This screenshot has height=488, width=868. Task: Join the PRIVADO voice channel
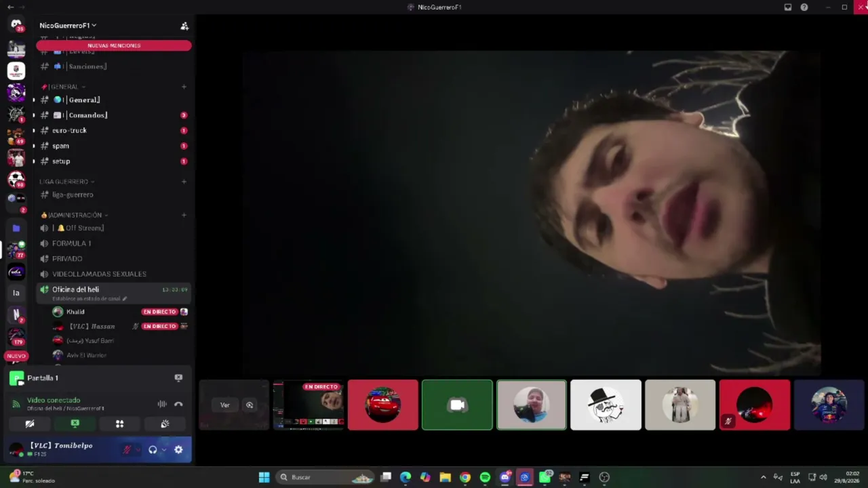click(x=113, y=259)
